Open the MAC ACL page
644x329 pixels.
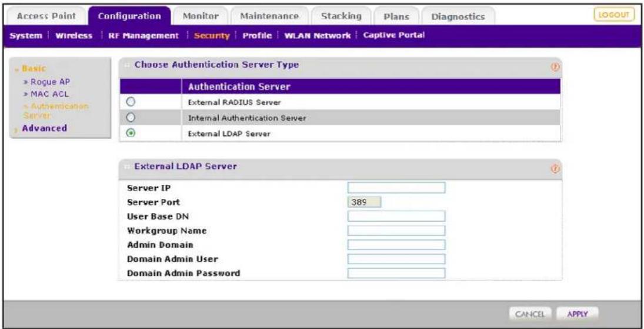coord(46,94)
